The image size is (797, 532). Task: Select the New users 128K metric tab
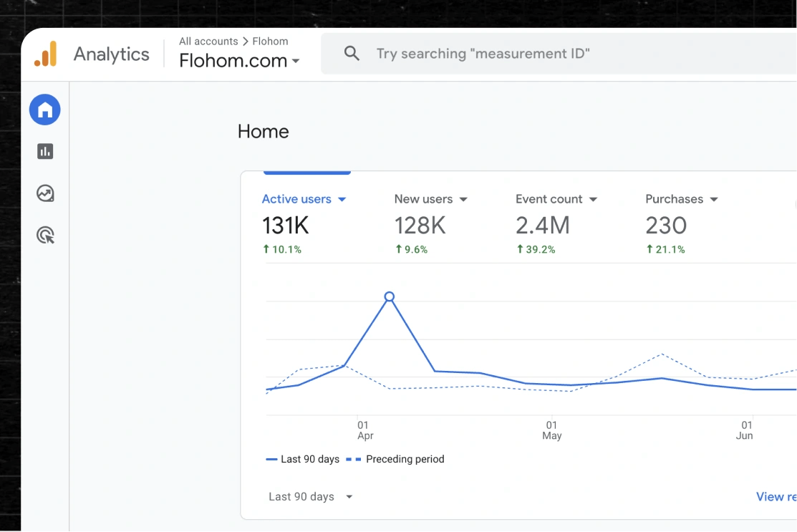coord(430,223)
